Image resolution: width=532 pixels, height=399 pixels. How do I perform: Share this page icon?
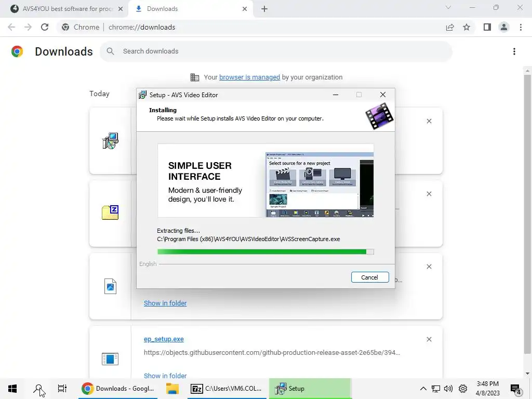coord(450,27)
